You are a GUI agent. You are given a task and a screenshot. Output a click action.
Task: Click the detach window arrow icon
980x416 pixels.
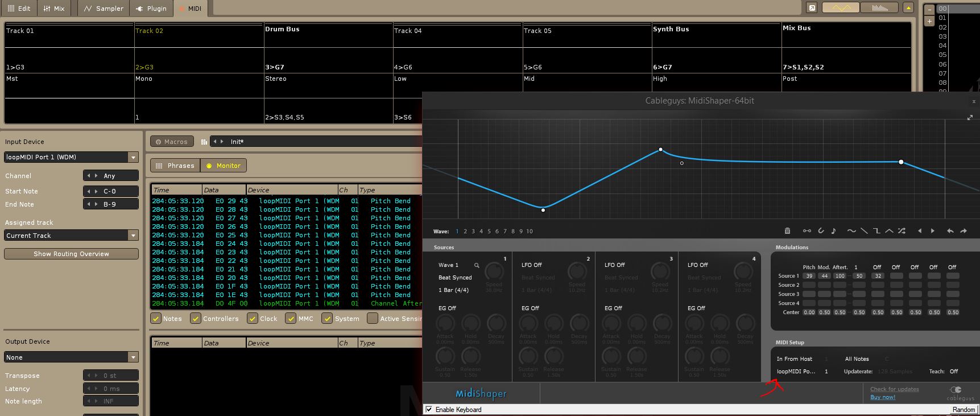(x=812, y=8)
